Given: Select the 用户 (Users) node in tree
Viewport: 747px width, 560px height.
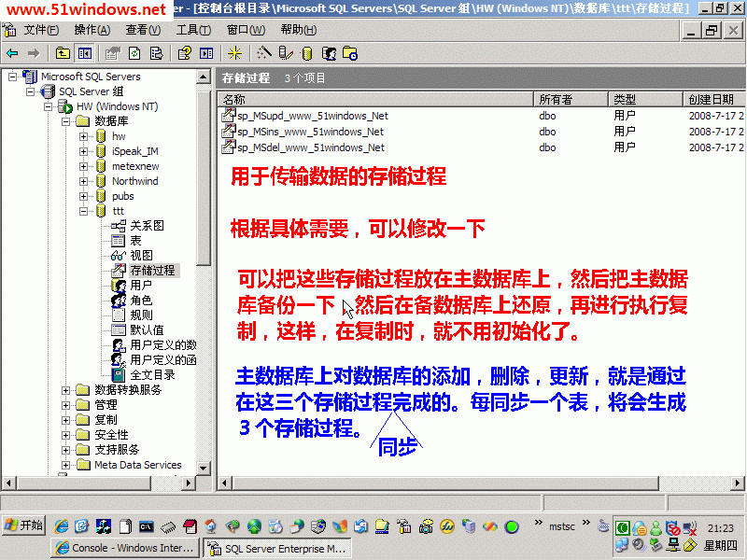Looking at the screenshot, I should point(141,286).
